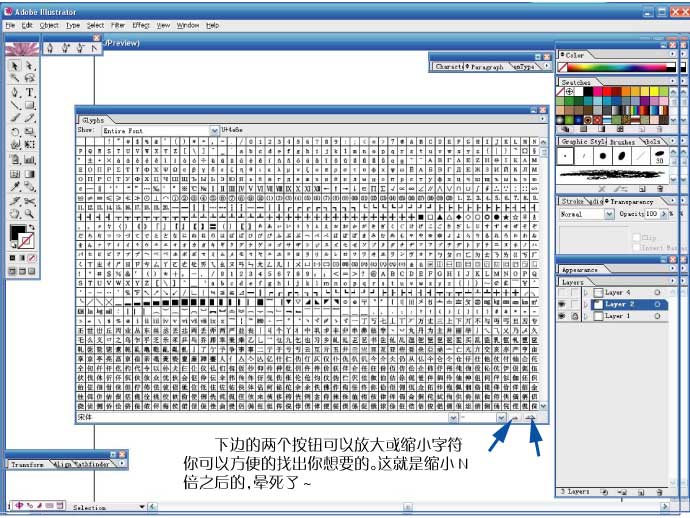This screenshot has width=690, height=518.
Task: Click the swap fill and stroke arrow
Action: pos(32,228)
